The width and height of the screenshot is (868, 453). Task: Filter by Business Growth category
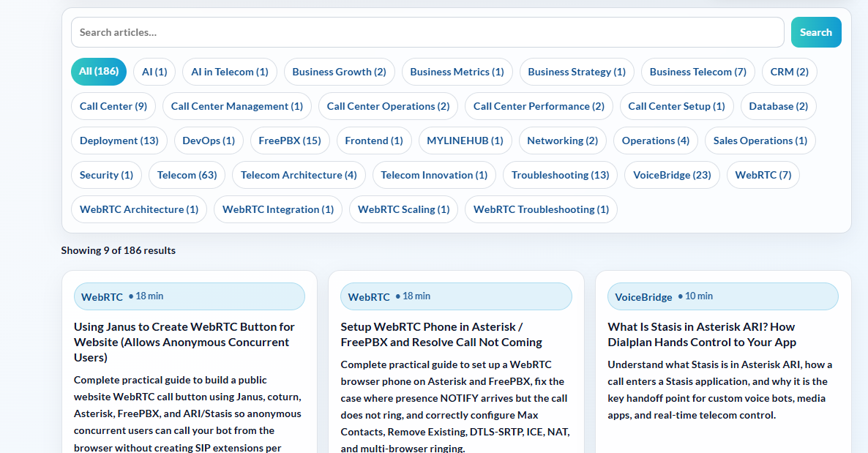339,72
